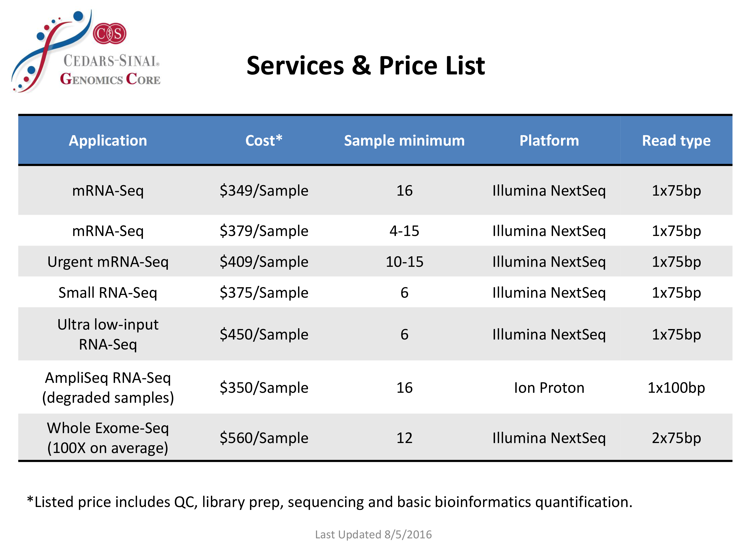
Task: Click the $349/Sample price cell
Action: [264, 191]
